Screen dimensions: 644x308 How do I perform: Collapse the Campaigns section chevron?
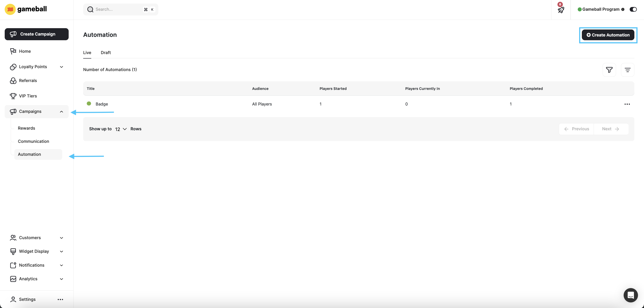(x=61, y=112)
